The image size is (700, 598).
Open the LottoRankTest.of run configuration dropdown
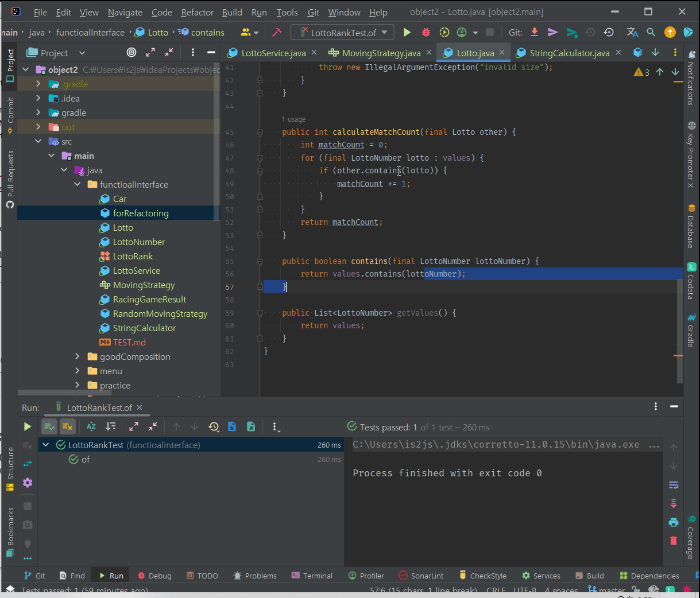point(342,33)
